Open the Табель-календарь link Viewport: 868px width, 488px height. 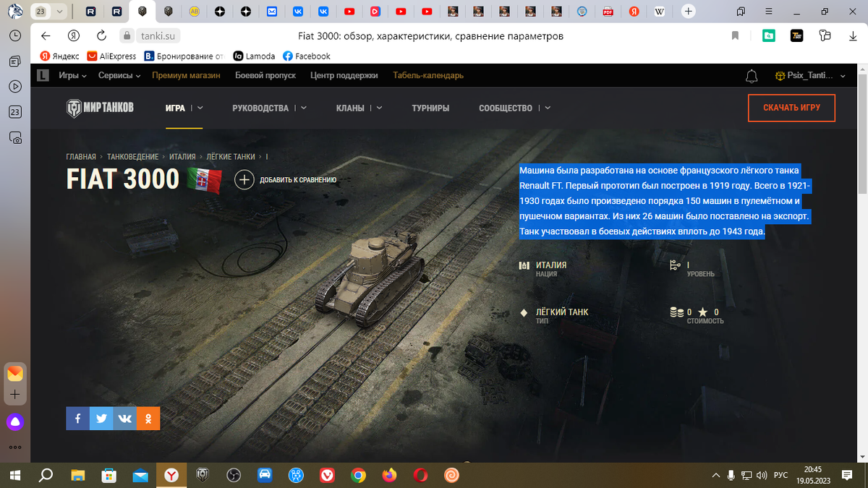428,75
